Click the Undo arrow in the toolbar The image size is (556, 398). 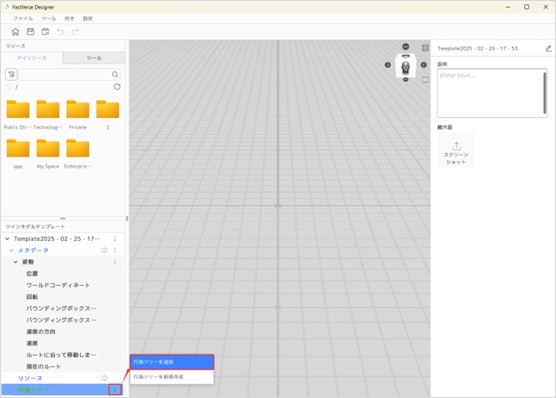click(60, 32)
